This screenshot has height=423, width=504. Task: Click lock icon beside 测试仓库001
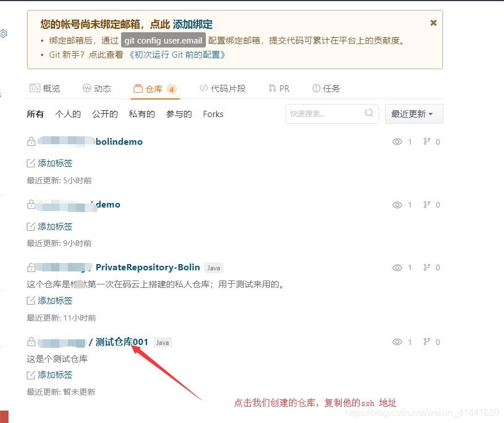point(31,342)
